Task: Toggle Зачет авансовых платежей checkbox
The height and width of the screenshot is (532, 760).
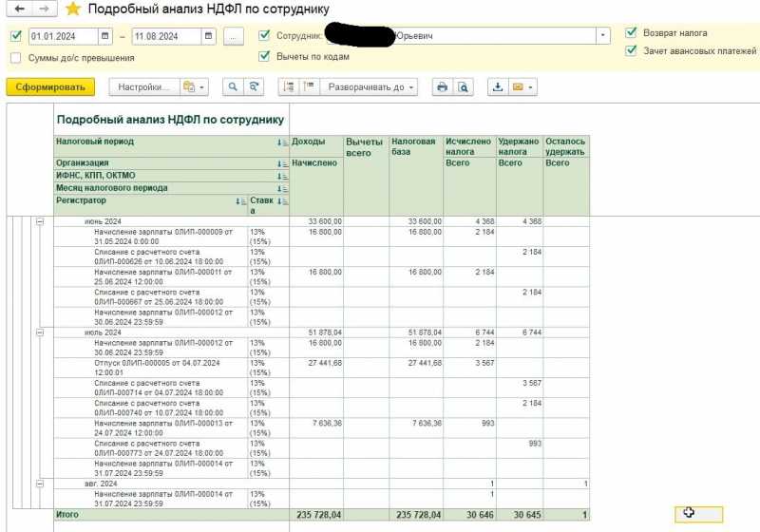Action: coord(631,50)
